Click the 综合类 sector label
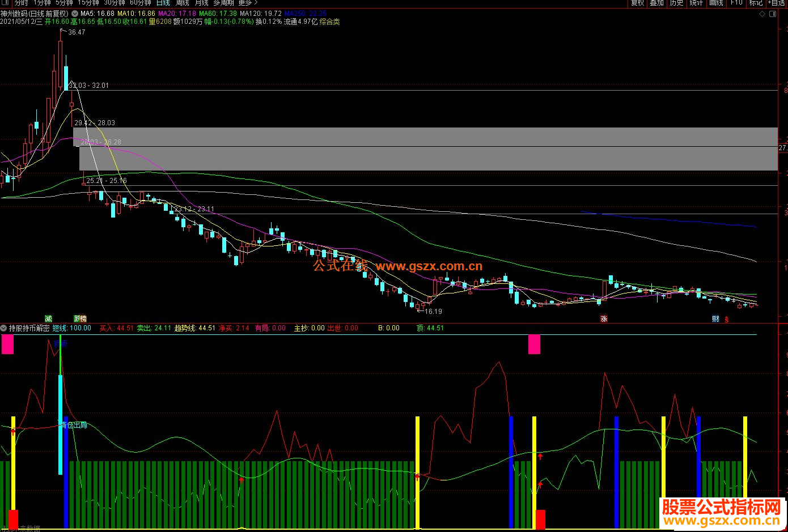The height and width of the screenshot is (532, 788). pos(329,22)
